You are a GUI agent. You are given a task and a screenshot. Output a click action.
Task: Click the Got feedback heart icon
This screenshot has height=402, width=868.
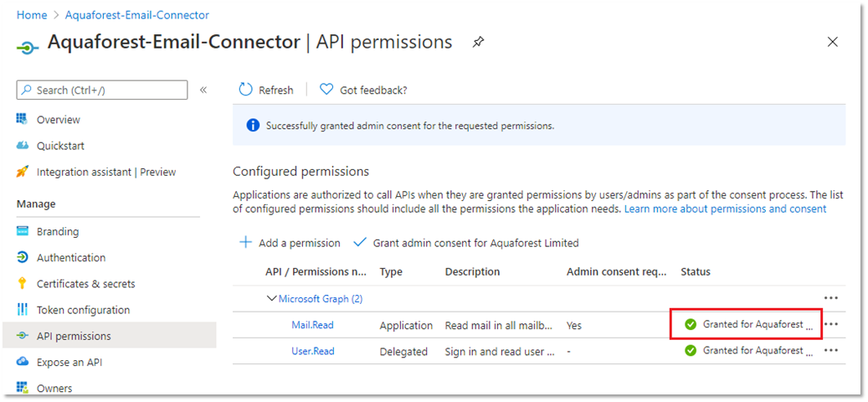(326, 90)
